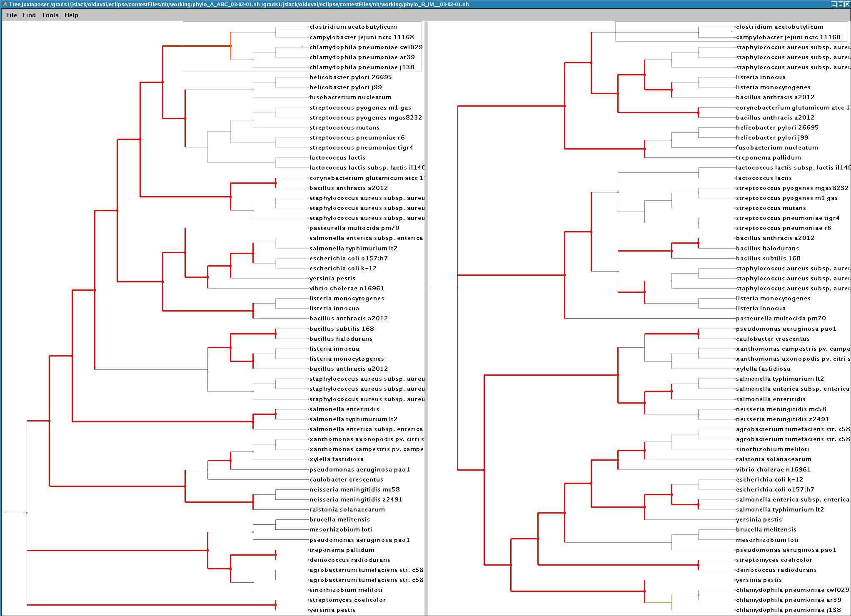Select clostridium acetobutylicum leaf in left tree
The image size is (851, 616).
353,27
